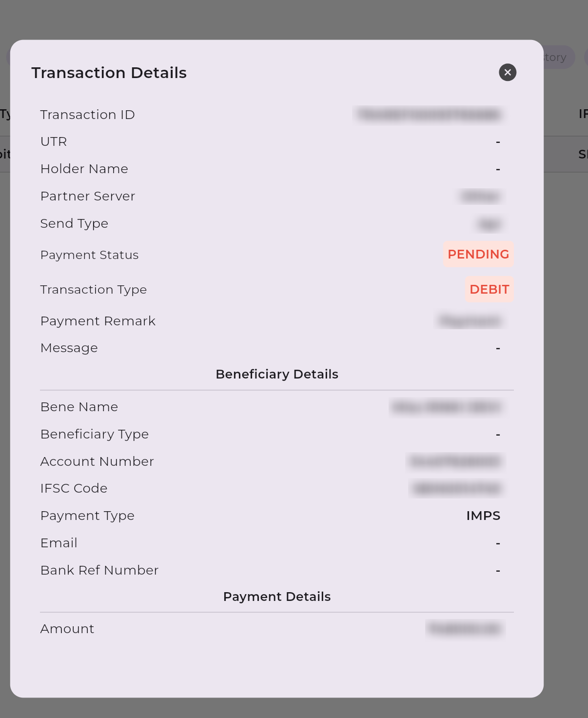Click the Partner Server blurred value
The width and height of the screenshot is (588, 718).
480,196
